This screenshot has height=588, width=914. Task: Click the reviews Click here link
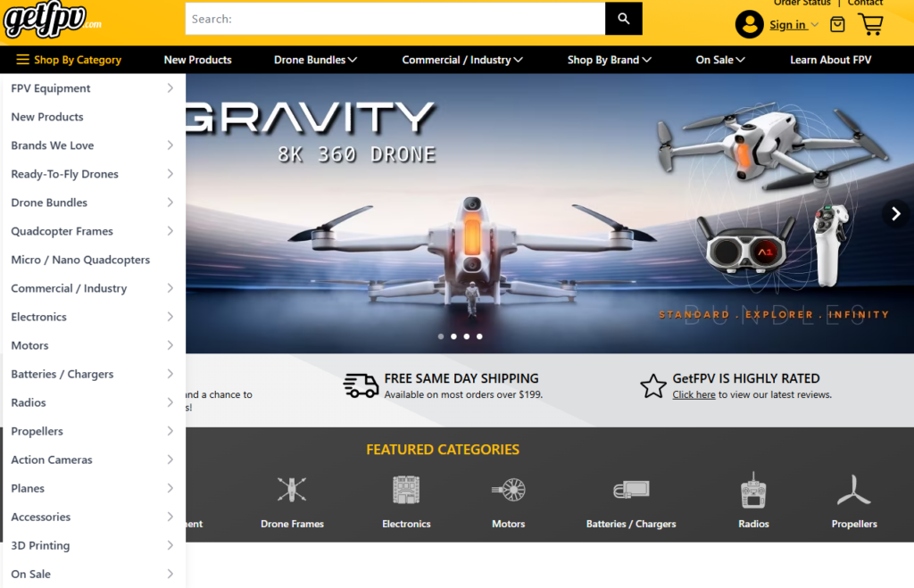694,394
